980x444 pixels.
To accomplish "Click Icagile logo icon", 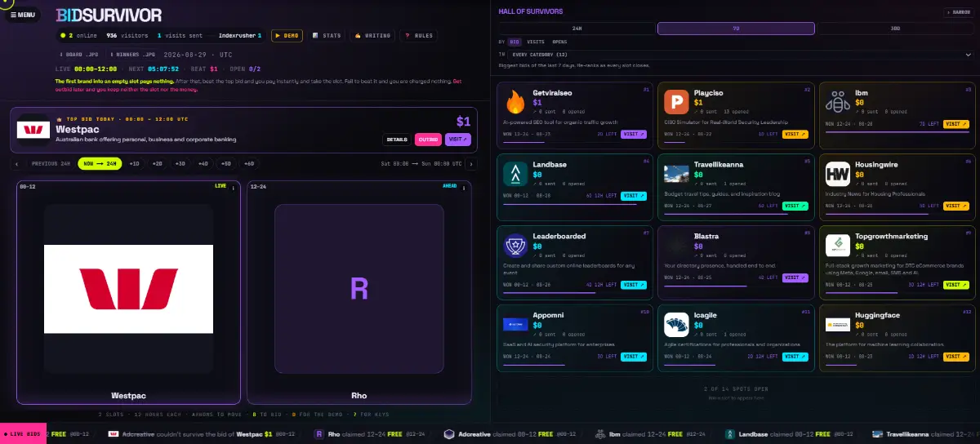I will (x=676, y=323).
